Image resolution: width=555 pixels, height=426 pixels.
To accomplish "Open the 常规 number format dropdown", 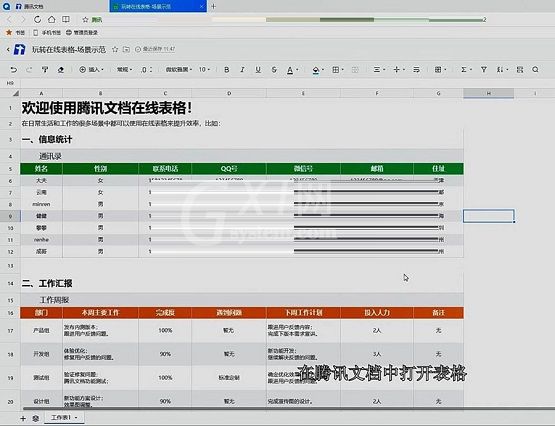I will pos(125,70).
